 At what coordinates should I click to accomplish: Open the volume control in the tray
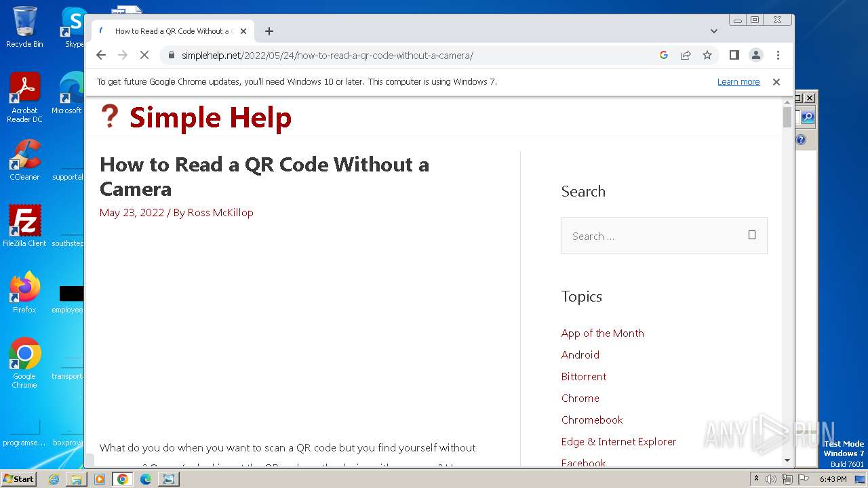click(x=771, y=479)
